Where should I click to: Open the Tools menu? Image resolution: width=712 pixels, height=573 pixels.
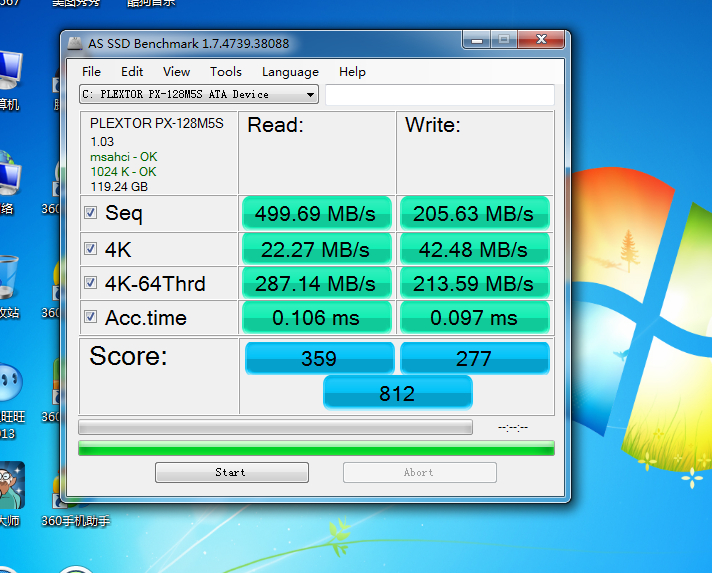pyautogui.click(x=226, y=72)
